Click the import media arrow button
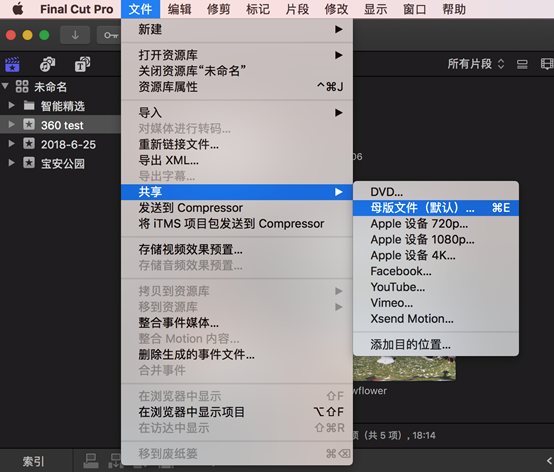 [x=75, y=35]
